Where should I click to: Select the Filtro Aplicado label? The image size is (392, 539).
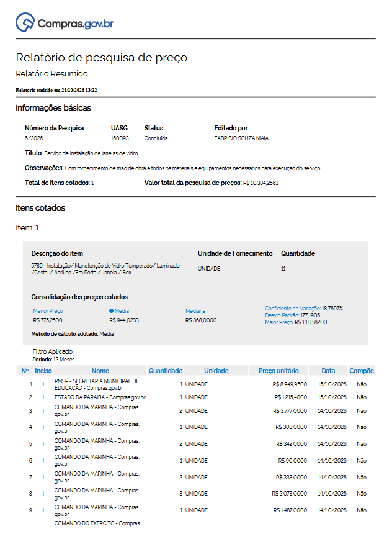click(53, 351)
